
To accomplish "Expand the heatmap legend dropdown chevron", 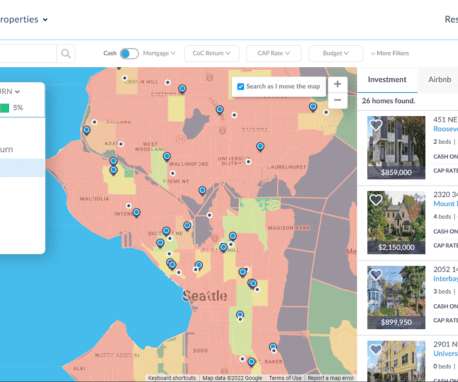I will point(17,92).
